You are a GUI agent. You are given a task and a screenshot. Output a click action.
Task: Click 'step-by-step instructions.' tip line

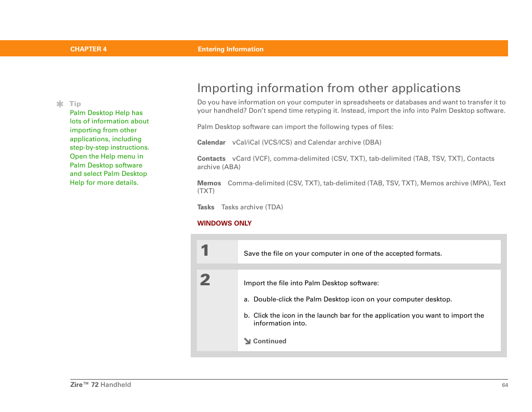(110, 147)
